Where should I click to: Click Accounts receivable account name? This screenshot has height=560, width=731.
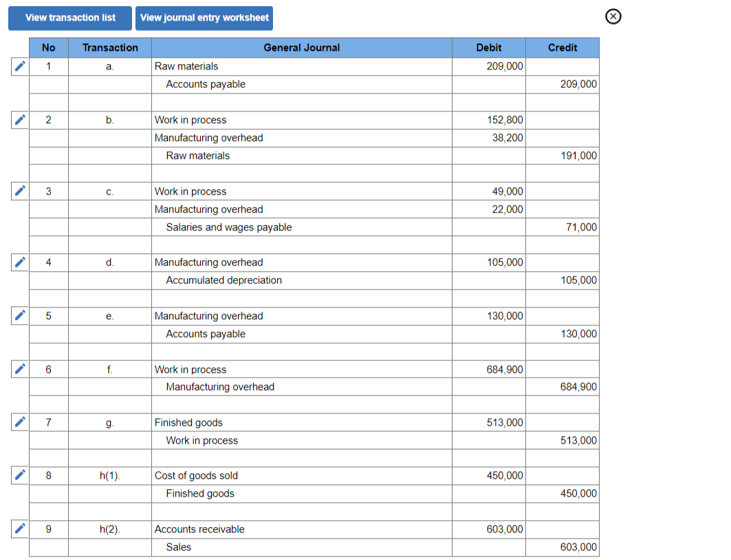pyautogui.click(x=199, y=529)
